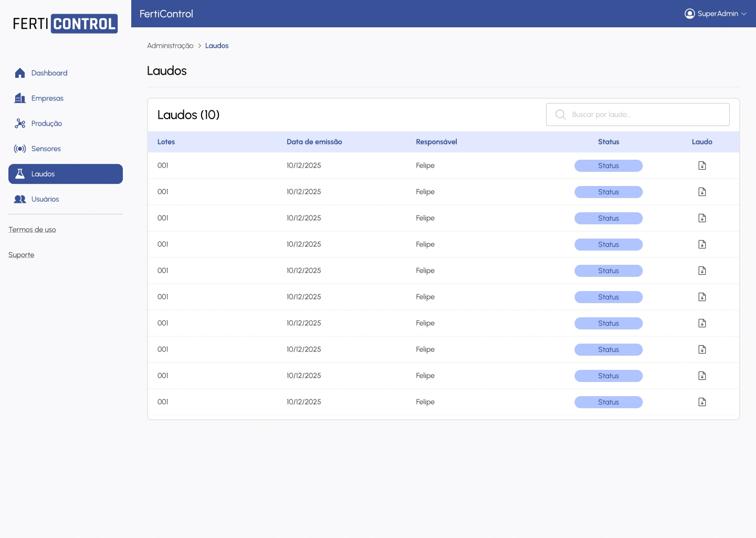
Task: Download the laudo file in first row
Action: [x=702, y=165]
